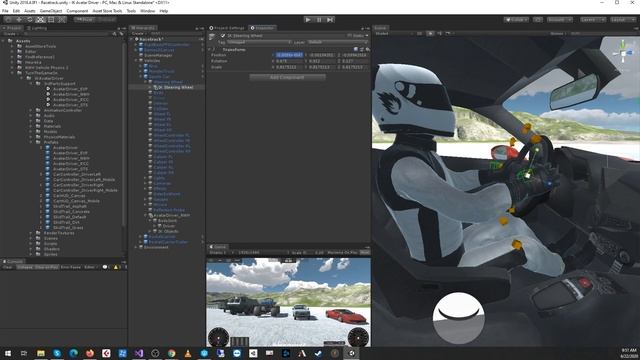The height and width of the screenshot is (360, 640).
Task: Switch to the Lighting tab
Action: click(x=37, y=28)
